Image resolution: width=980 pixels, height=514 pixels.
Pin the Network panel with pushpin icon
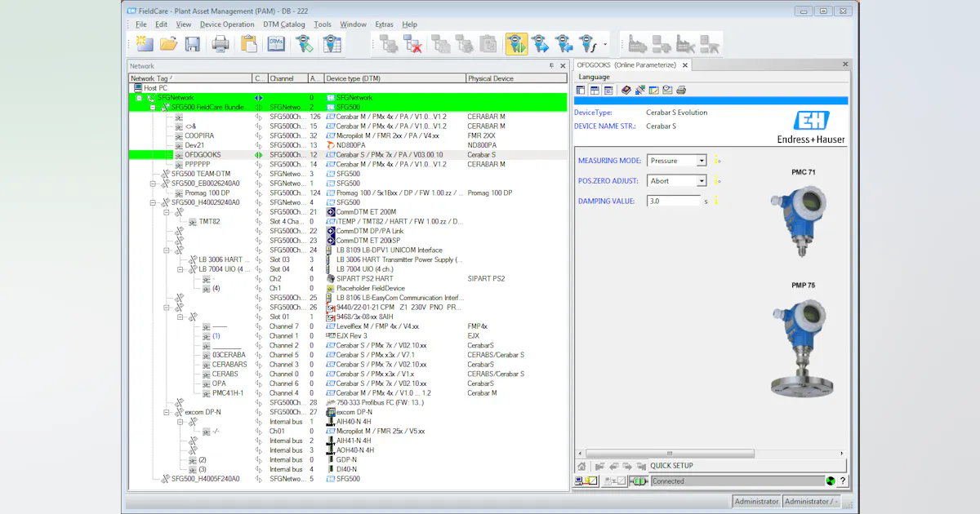point(550,65)
